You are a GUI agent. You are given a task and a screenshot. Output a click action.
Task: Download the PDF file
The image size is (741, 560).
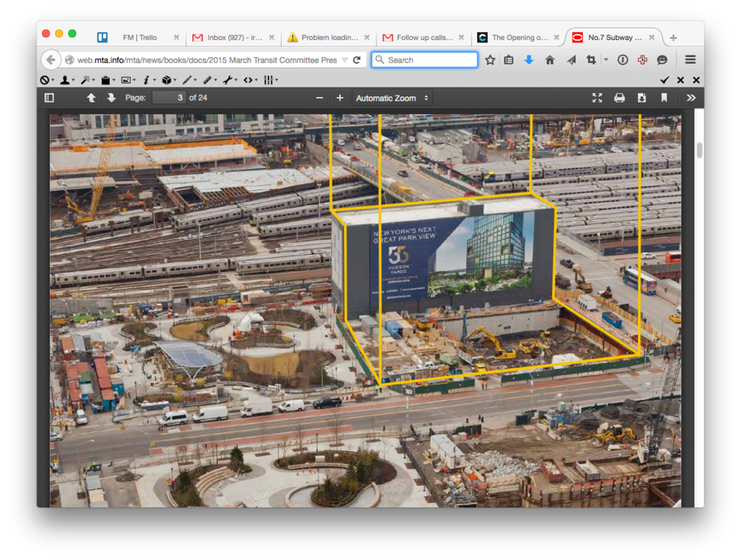642,97
